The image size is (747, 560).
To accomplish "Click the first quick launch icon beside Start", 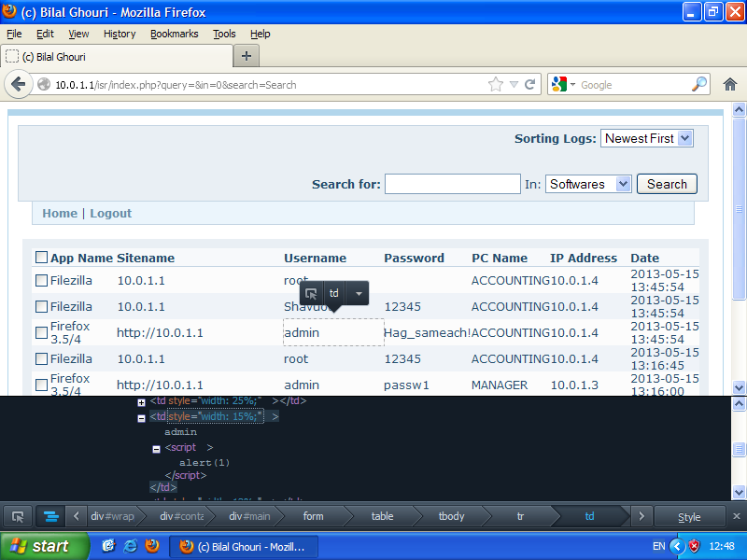I will coord(108,546).
